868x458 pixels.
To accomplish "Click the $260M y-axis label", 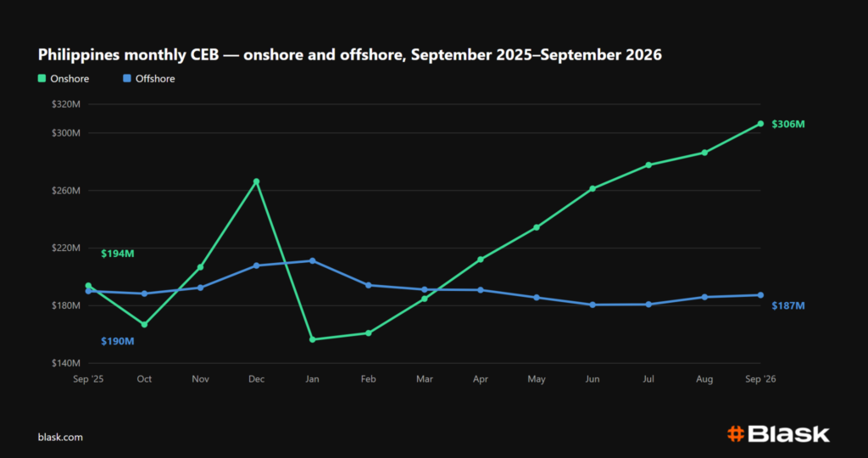I will click(68, 191).
